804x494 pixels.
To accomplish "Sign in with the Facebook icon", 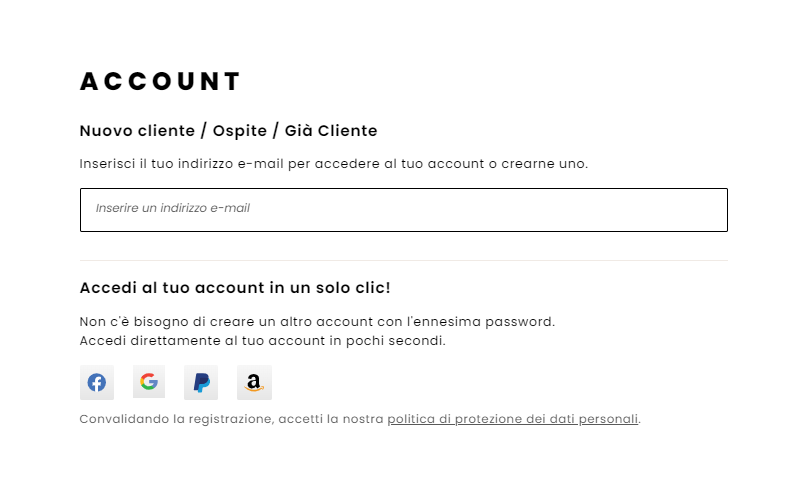I will point(97,382).
